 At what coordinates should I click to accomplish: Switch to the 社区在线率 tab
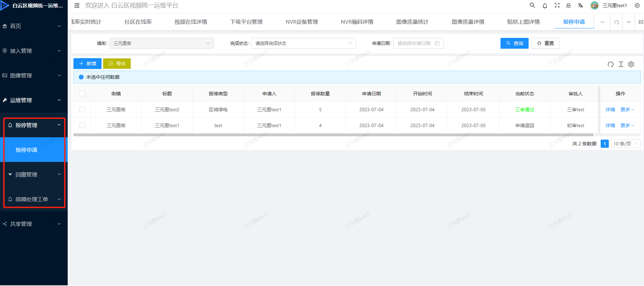(138, 22)
